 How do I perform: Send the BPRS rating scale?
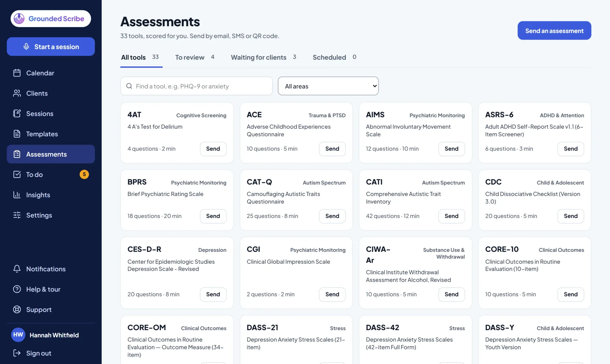tap(213, 216)
